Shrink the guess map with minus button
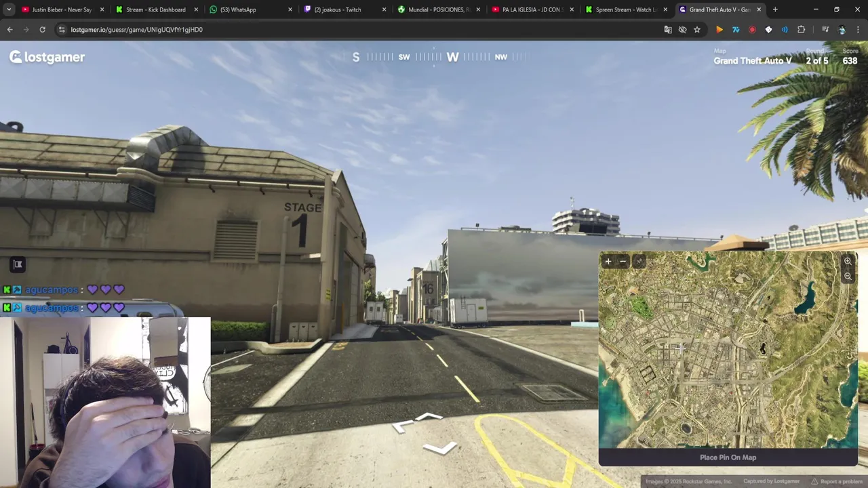Image resolution: width=868 pixels, height=488 pixels. 623,262
